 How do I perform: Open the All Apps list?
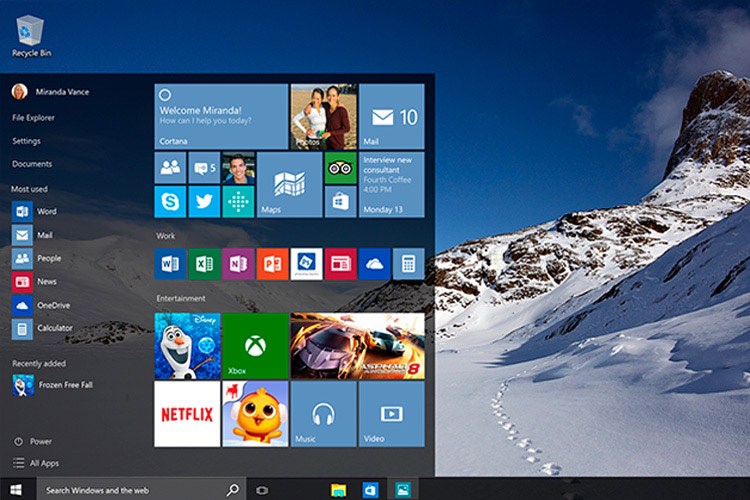click(36, 463)
